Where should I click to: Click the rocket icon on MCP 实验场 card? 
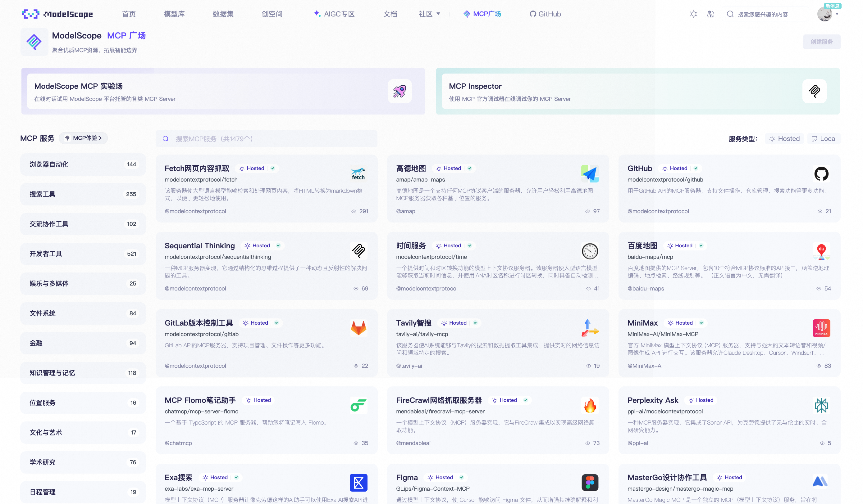point(399,91)
